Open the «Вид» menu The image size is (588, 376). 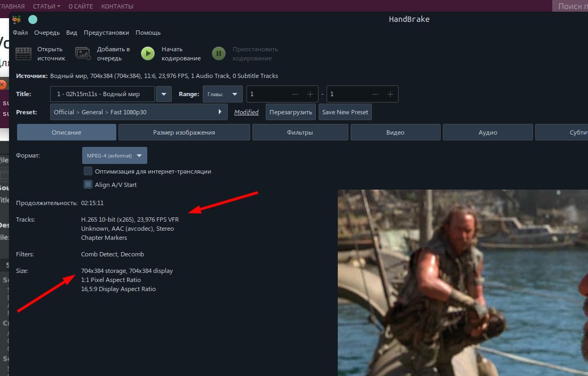[x=71, y=33]
